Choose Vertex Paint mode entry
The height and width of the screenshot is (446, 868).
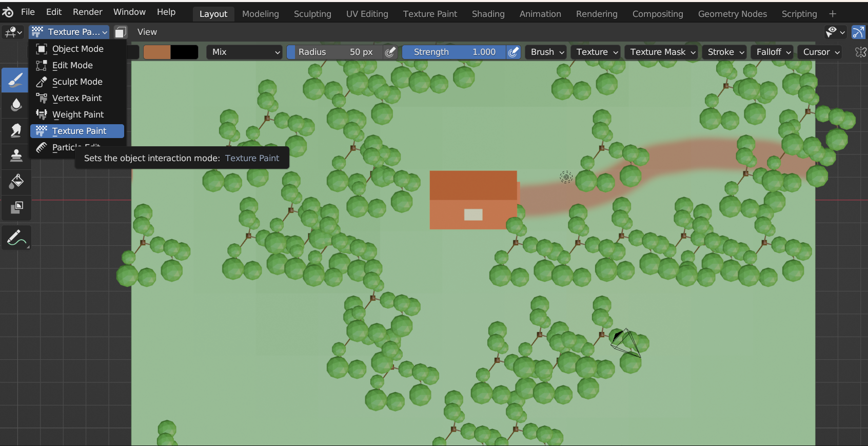[x=77, y=98]
